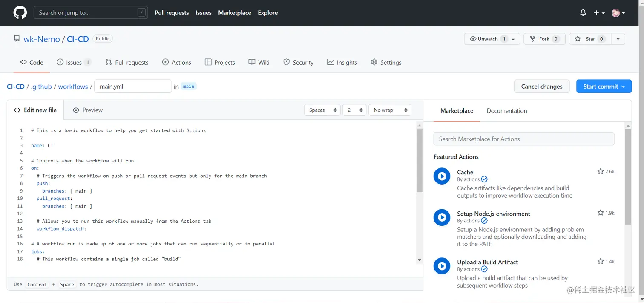This screenshot has width=644, height=303.
Task: Click the Start commit button
Action: pos(604,86)
